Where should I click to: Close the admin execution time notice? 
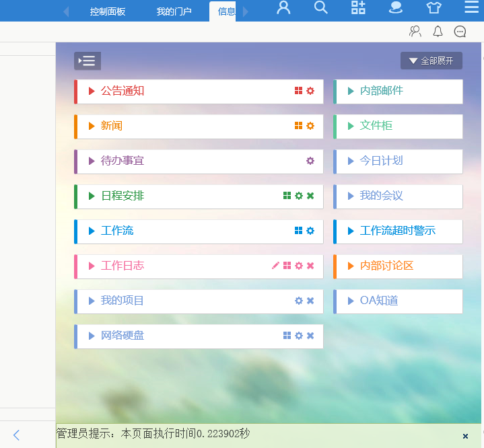tap(465, 436)
